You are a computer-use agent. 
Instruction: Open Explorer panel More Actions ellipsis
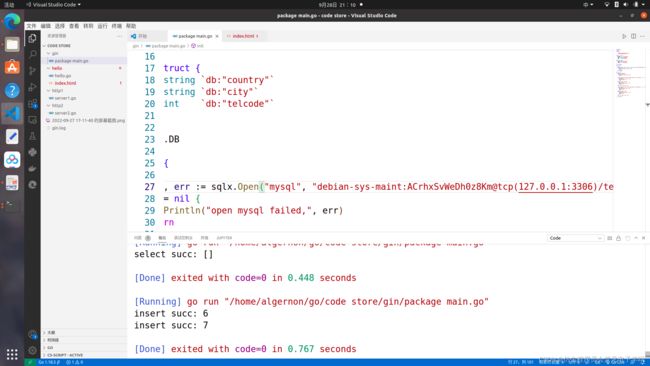point(119,36)
